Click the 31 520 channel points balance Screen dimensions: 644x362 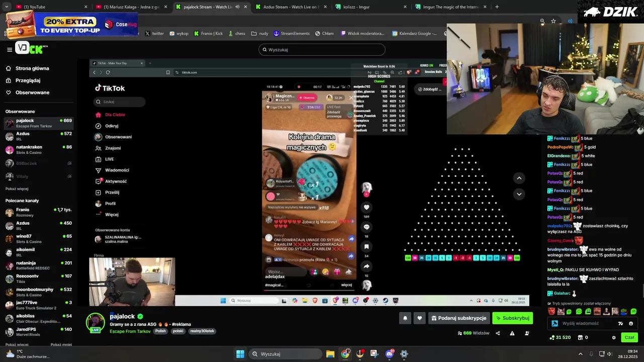[560, 337]
